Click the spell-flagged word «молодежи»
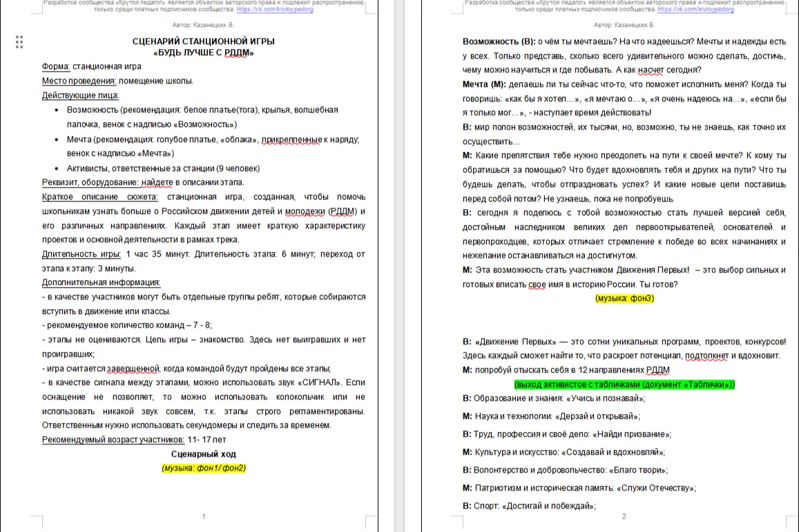The width and height of the screenshot is (799, 532). (x=305, y=211)
